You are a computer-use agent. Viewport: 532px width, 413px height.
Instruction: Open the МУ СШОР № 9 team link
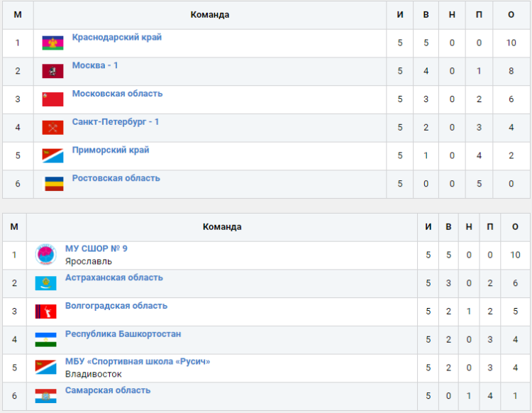click(96, 248)
